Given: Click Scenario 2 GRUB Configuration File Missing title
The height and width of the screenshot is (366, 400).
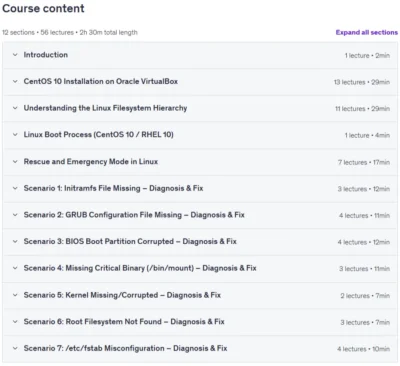Looking at the screenshot, I should pos(134,215).
